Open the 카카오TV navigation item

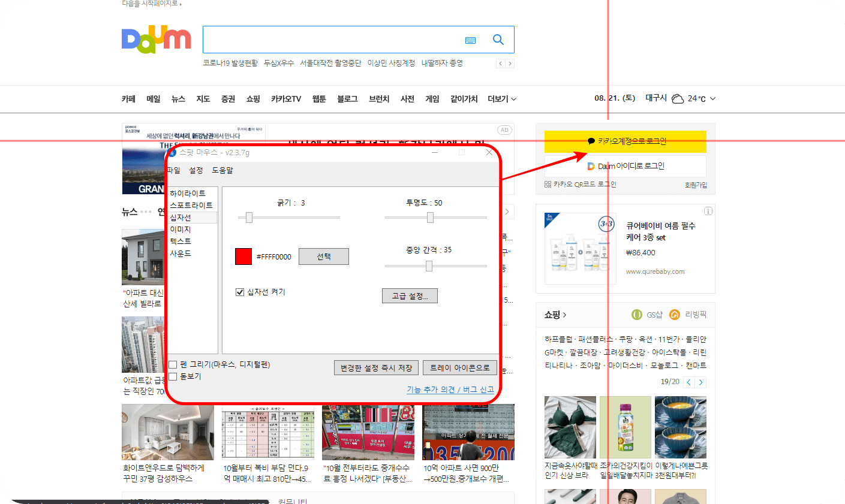coord(286,99)
